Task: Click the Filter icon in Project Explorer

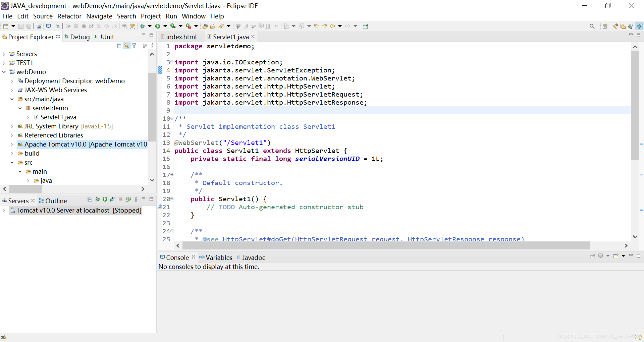Action: [134, 46]
